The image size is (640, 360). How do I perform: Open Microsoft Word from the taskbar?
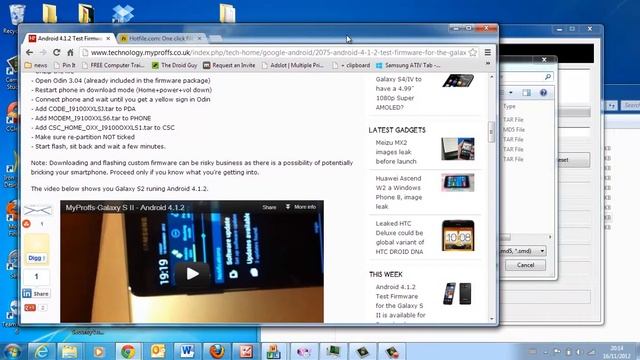187,351
